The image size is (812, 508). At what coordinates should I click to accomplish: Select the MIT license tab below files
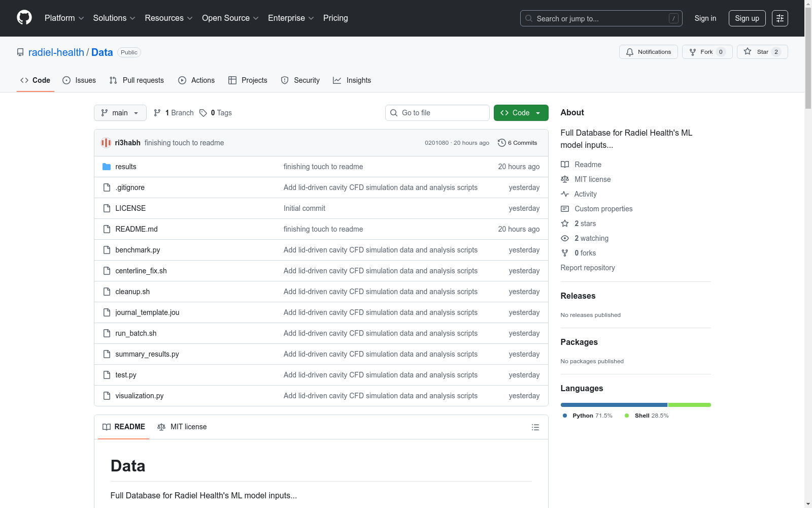182,427
